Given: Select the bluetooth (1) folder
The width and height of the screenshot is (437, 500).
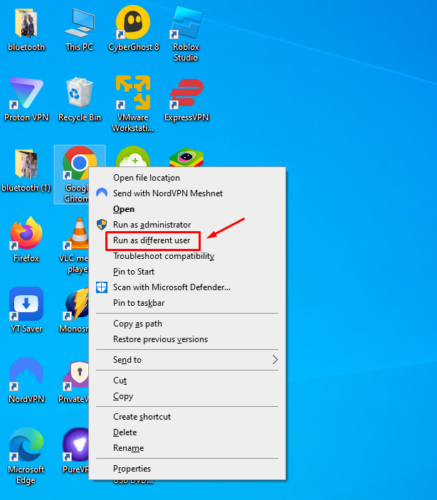Looking at the screenshot, I should [26, 164].
